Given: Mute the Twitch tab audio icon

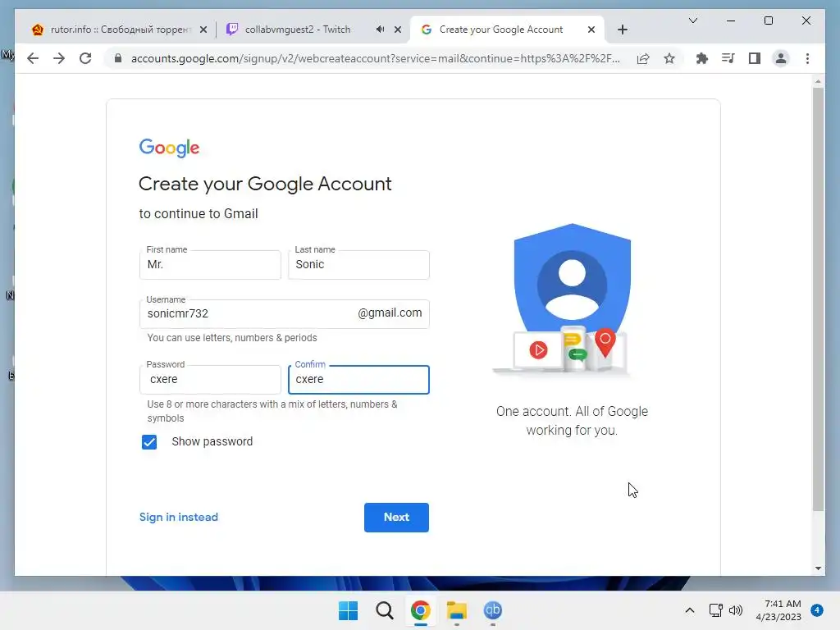Looking at the screenshot, I should [x=380, y=30].
